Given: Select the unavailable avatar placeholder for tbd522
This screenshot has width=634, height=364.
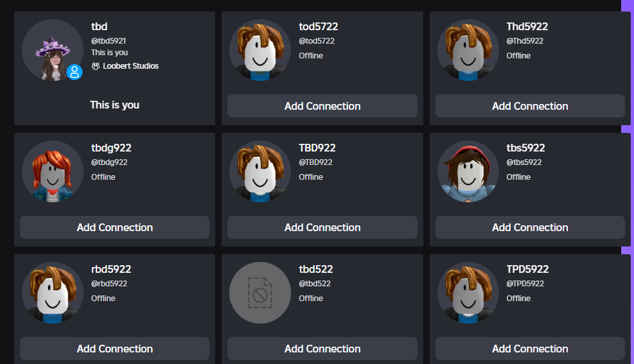Looking at the screenshot, I should [x=260, y=293].
